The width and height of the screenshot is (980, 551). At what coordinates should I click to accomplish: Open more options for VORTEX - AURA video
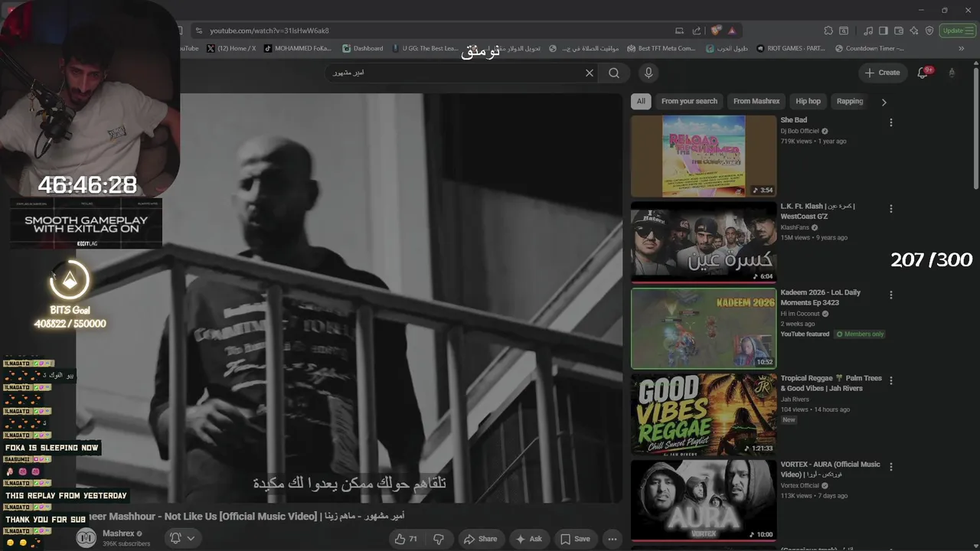coord(890,467)
